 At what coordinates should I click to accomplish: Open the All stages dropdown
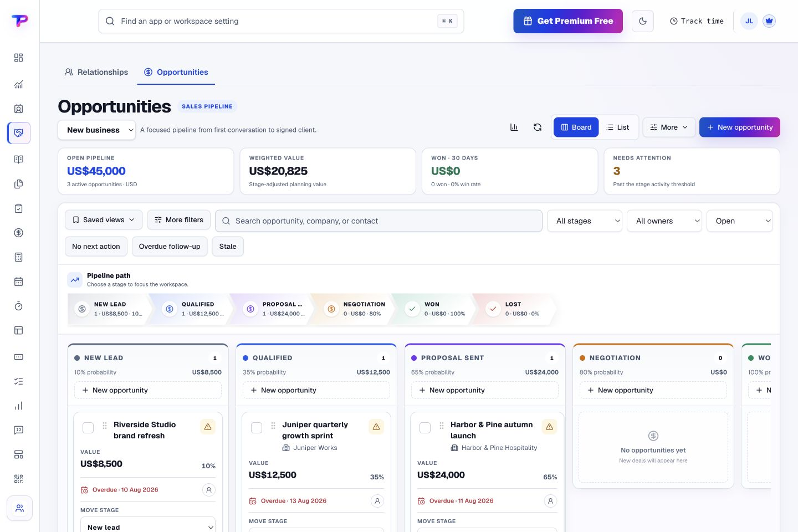coord(585,221)
